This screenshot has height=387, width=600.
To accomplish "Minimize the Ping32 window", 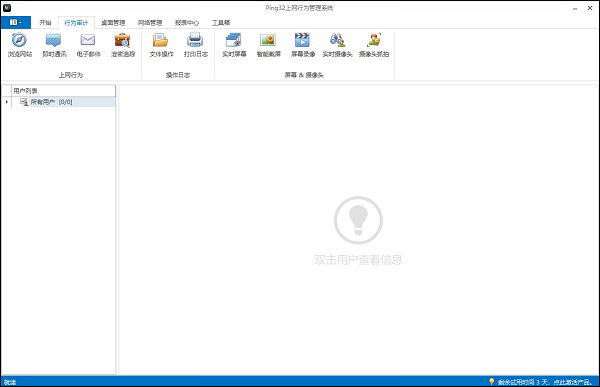I will pyautogui.click(x=575, y=8).
